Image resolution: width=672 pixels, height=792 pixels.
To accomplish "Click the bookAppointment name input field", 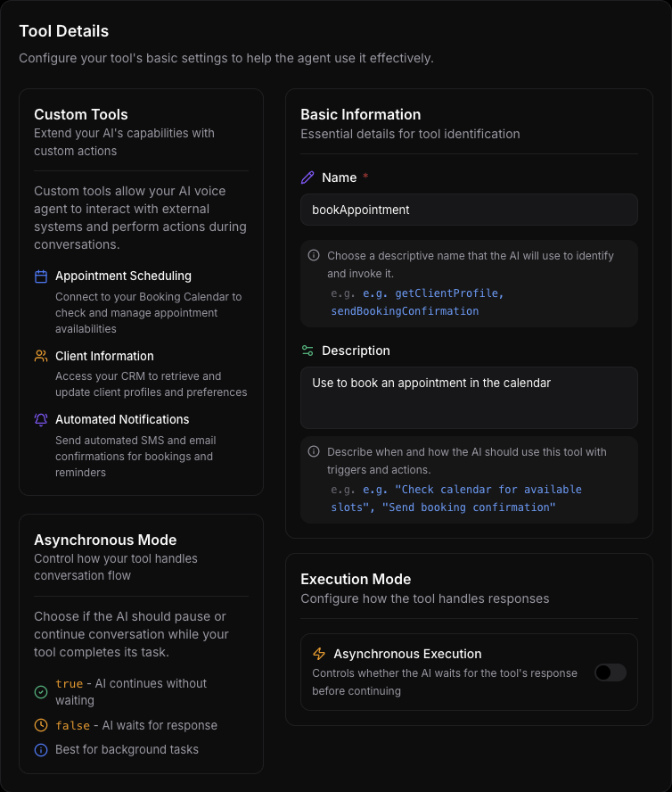I will pos(469,210).
